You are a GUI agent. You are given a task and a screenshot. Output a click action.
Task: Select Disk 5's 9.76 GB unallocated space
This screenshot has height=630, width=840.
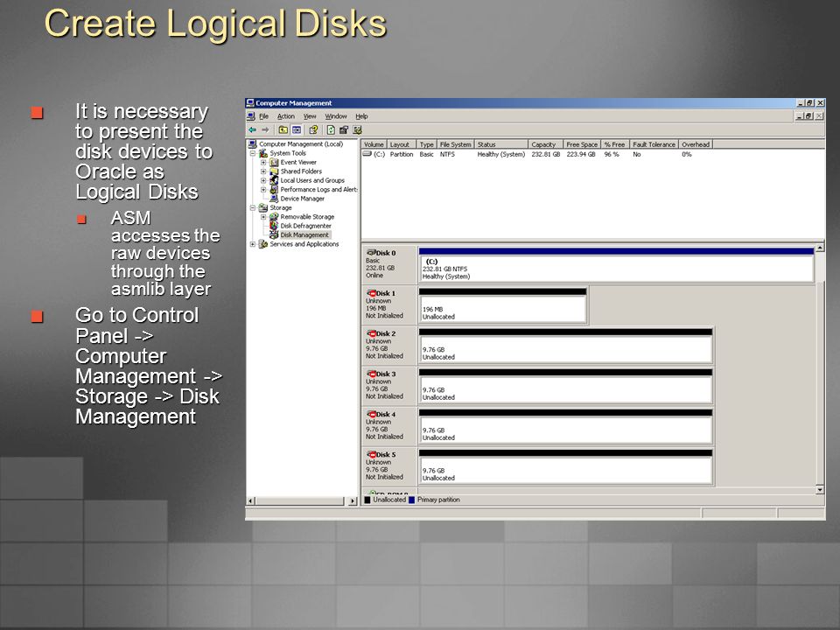(x=566, y=466)
